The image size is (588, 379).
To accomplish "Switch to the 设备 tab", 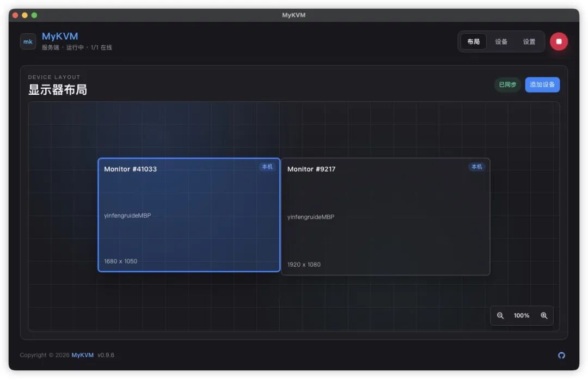I will (501, 41).
